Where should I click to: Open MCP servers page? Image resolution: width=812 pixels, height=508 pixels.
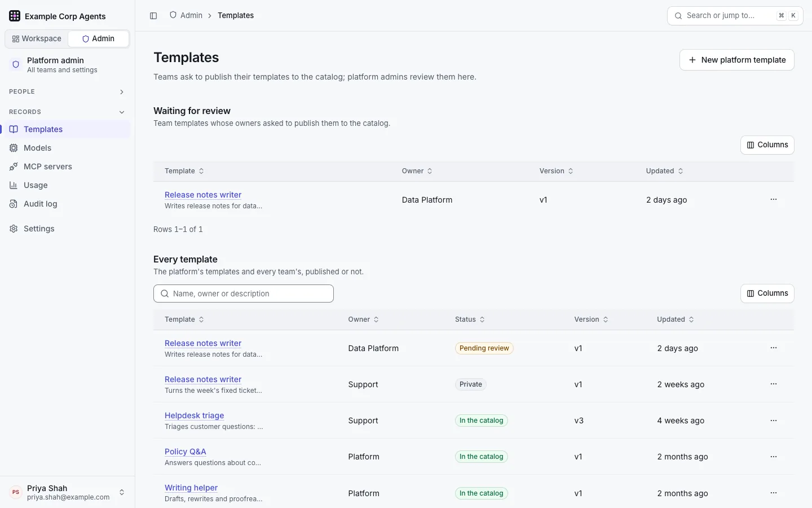(67, 167)
